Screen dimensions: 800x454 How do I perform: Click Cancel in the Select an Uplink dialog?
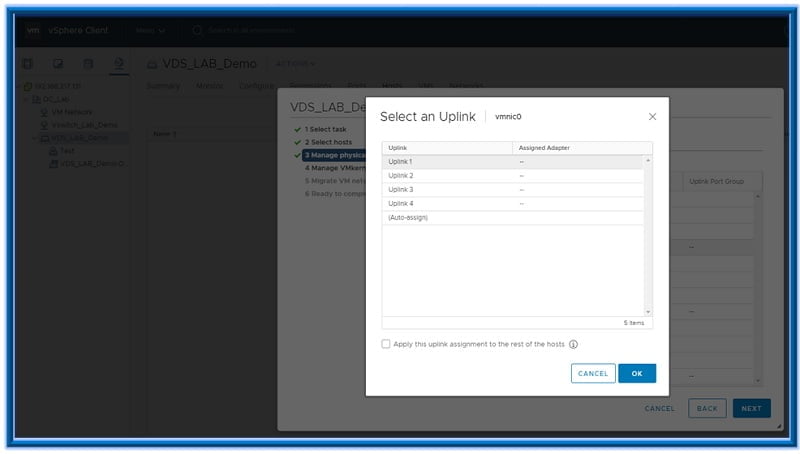coord(593,373)
